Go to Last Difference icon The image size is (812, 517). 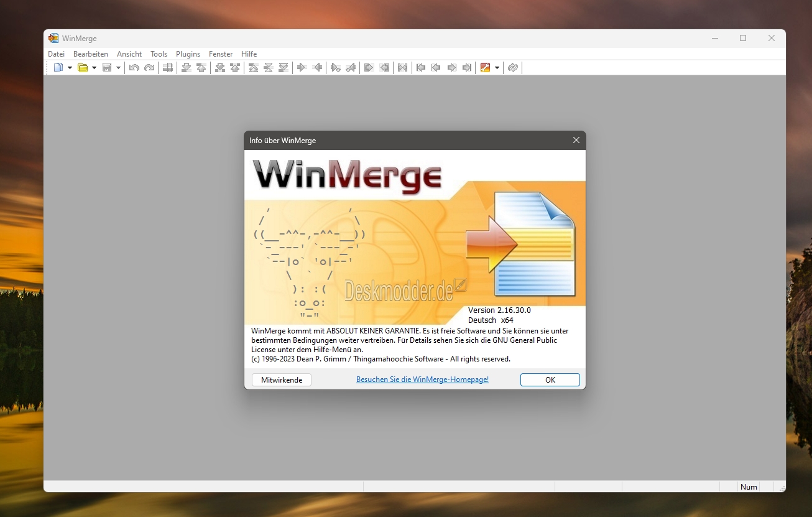[x=284, y=67]
